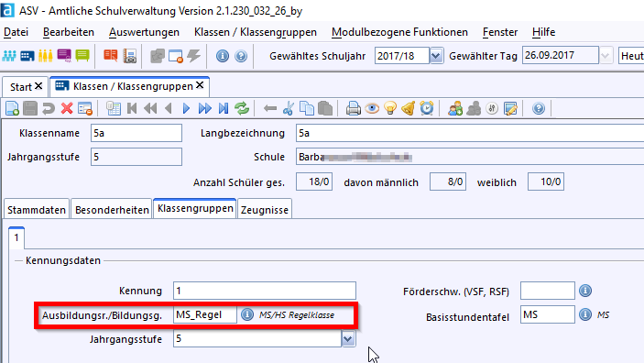The width and height of the screenshot is (644, 363).
Task: Click the gray persons group icon
Action: [474, 108]
